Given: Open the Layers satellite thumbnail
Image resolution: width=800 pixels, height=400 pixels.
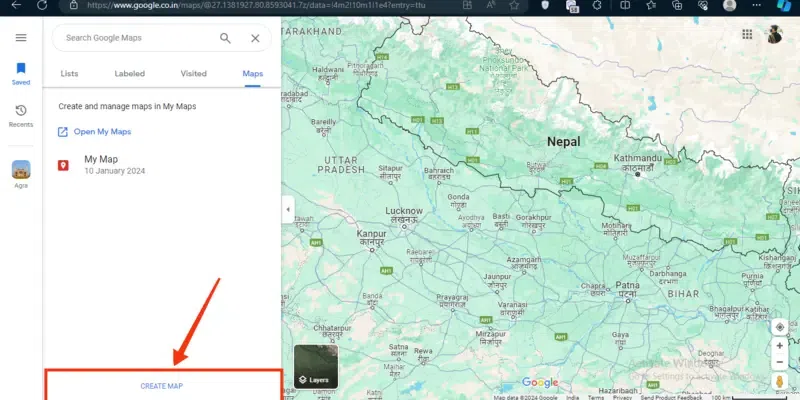Looking at the screenshot, I should [316, 366].
